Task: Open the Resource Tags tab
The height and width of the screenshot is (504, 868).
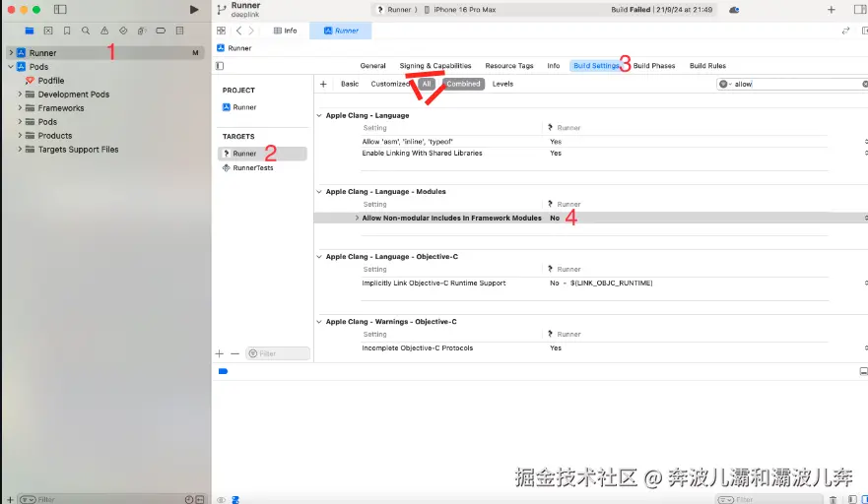Action: point(509,66)
